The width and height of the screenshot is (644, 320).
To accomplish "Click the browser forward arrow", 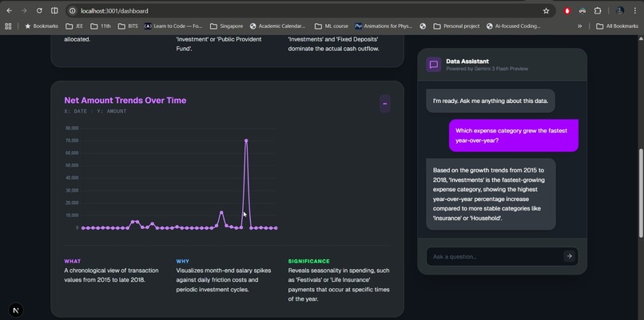I will [x=24, y=11].
